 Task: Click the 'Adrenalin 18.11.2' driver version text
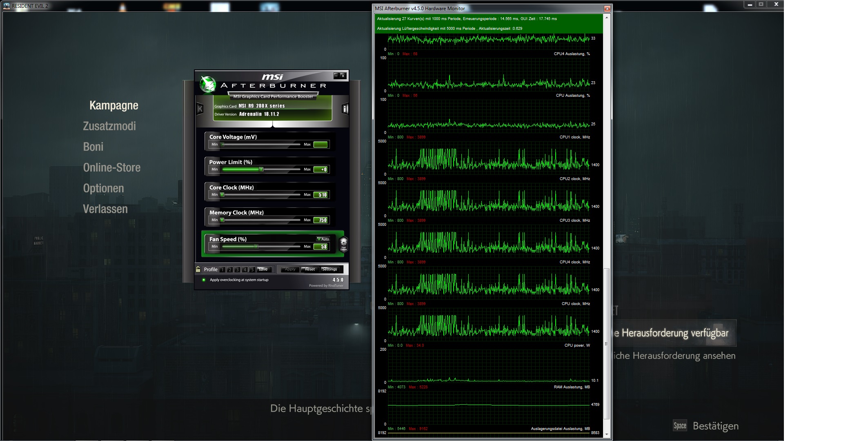(x=259, y=114)
